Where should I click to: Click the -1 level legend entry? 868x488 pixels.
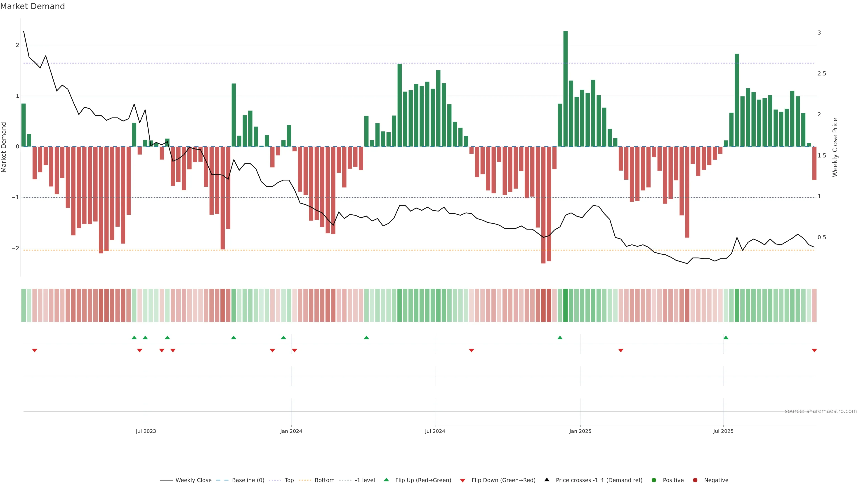[x=365, y=480]
